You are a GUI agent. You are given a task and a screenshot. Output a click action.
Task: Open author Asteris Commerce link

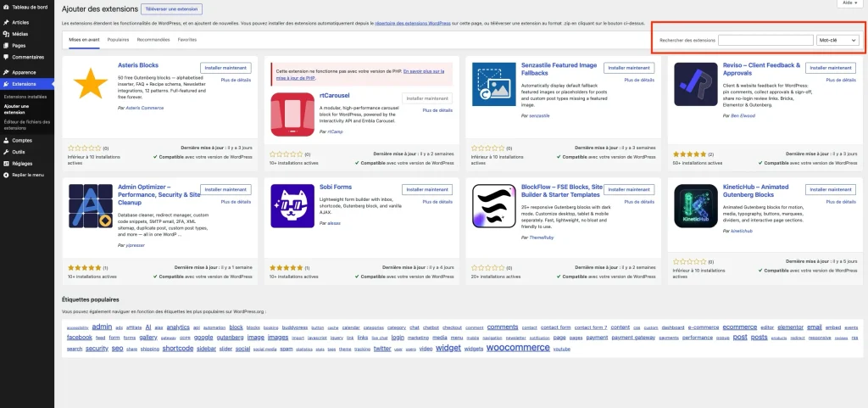[144, 108]
